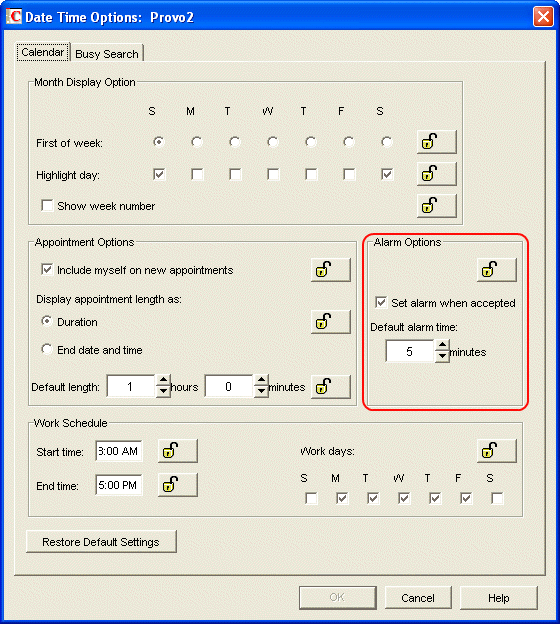The height and width of the screenshot is (624, 560).
Task: Open Help for this dialog
Action: click(x=499, y=598)
